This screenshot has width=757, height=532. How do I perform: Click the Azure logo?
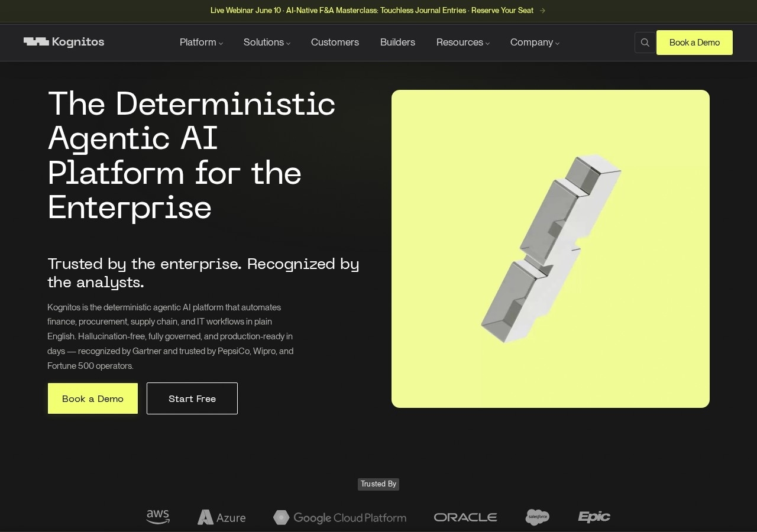pyautogui.click(x=222, y=518)
